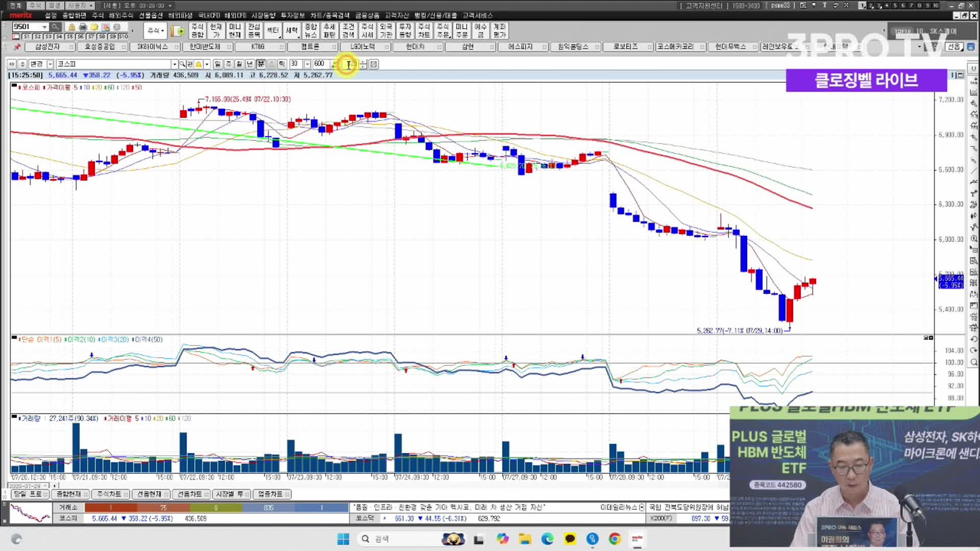This screenshot has height=551, width=980.
Task: Click the gear settings icon in top toolbar
Action: 117,27
